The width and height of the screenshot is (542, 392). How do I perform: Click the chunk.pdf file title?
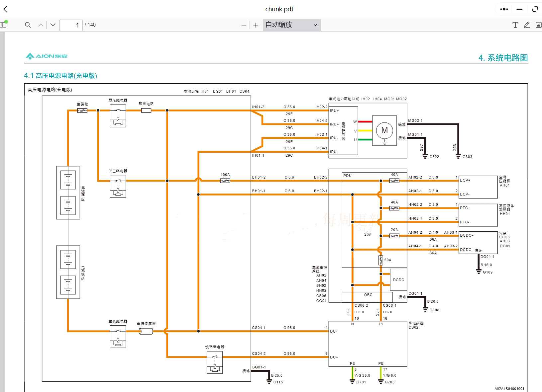point(279,9)
